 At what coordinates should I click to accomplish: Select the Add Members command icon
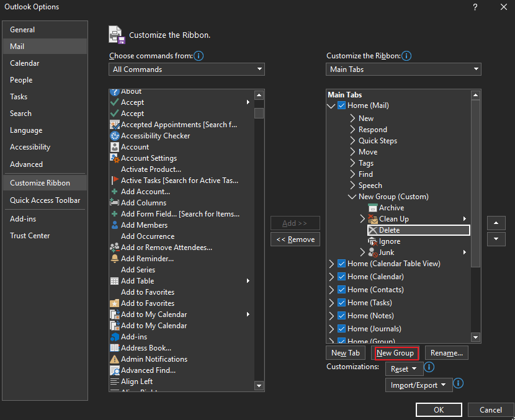(x=114, y=225)
